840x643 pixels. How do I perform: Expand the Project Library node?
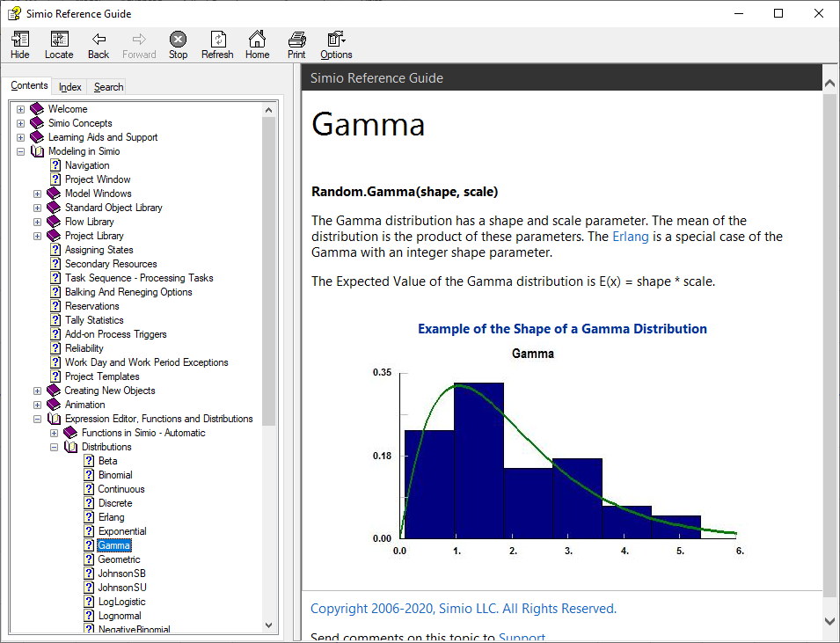pyautogui.click(x=37, y=236)
